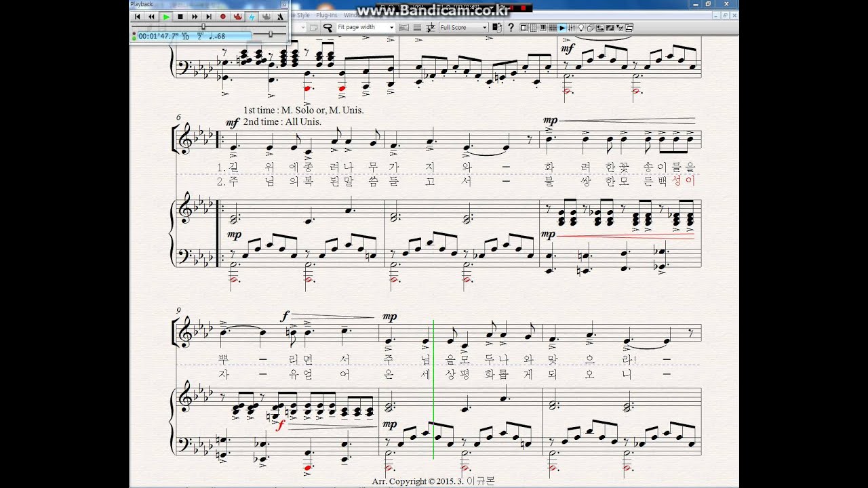Toggle the Keyboard window icon
868x488 pixels.
(543, 28)
